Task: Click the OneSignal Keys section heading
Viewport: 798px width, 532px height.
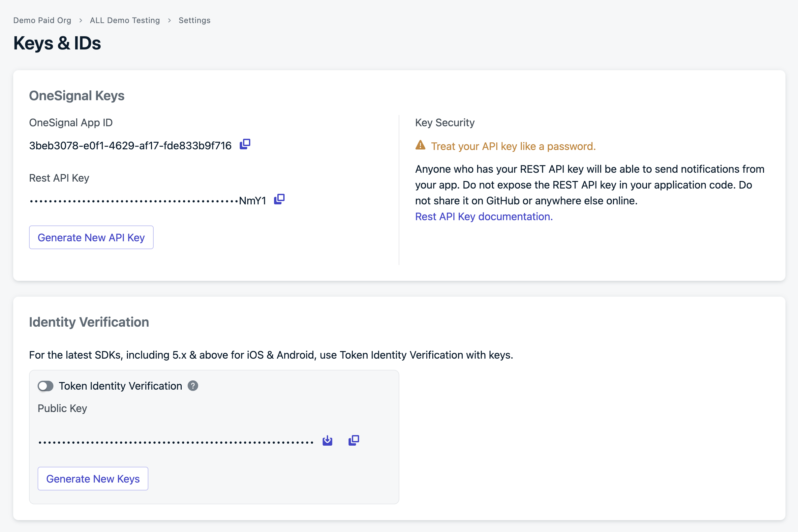Action: click(77, 96)
